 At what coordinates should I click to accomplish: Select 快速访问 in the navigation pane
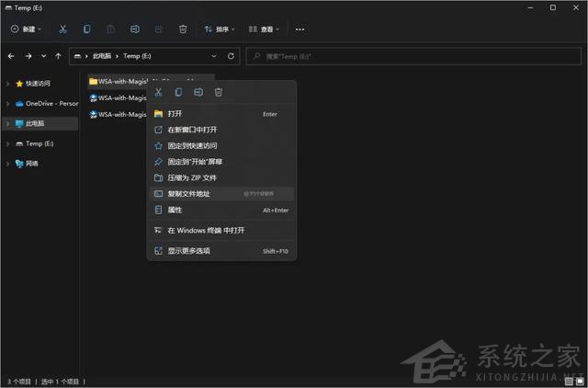point(38,84)
